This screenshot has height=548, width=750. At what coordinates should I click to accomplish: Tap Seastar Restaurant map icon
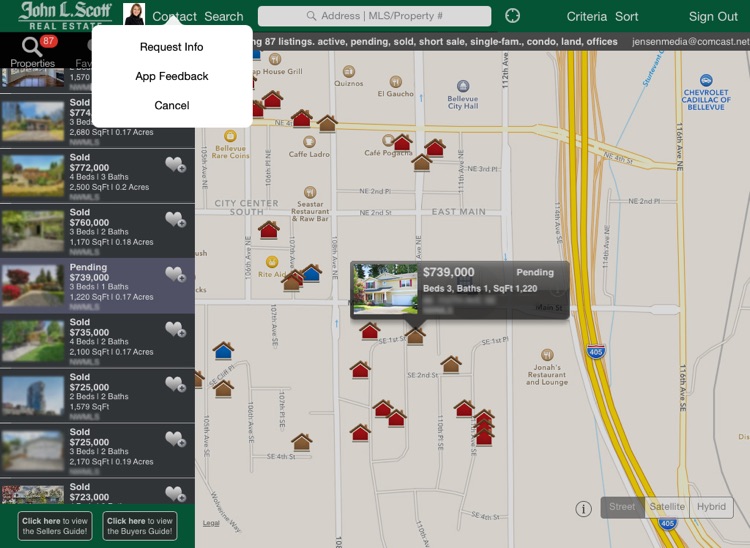[x=310, y=192]
